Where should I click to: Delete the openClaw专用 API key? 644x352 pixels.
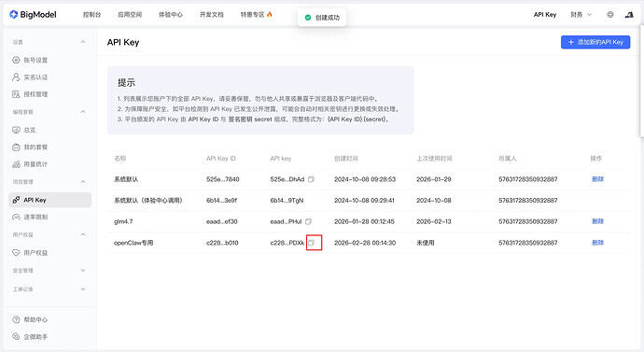pos(597,243)
